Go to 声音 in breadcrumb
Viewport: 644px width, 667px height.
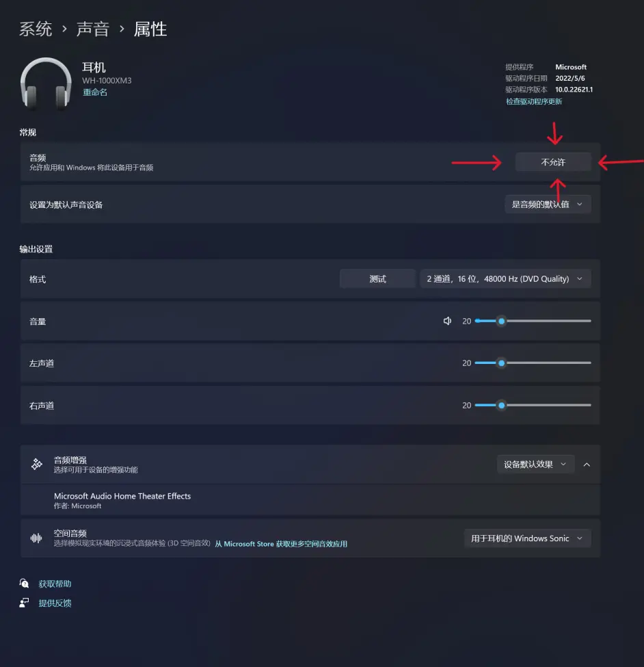click(x=93, y=29)
